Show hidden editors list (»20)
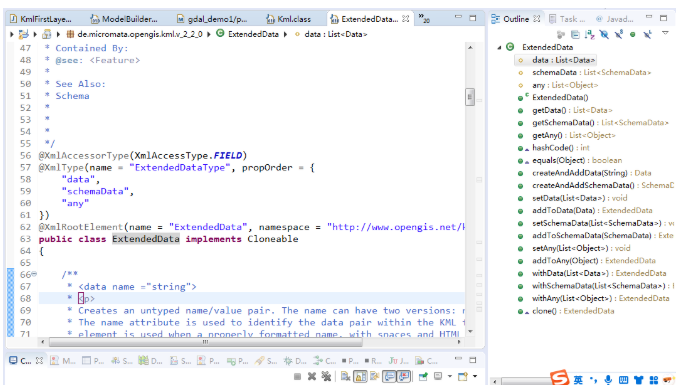Screen dimensions: 682x385 tap(424, 18)
